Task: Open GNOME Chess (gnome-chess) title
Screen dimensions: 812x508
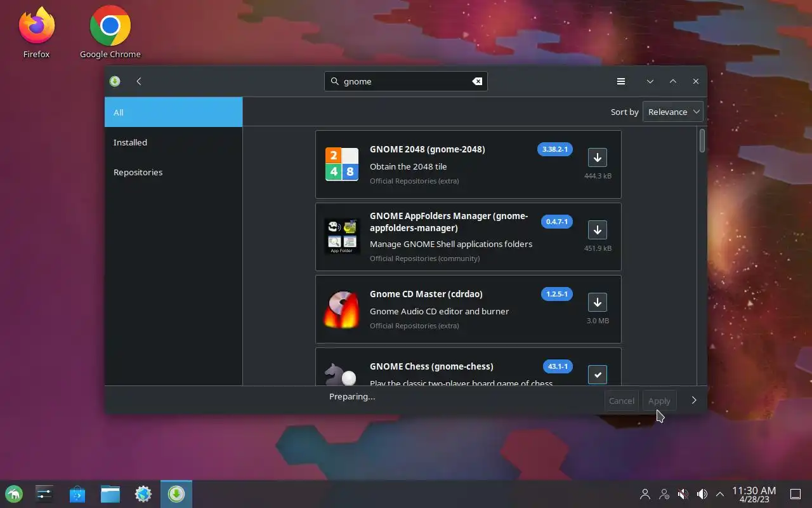Action: (x=431, y=366)
